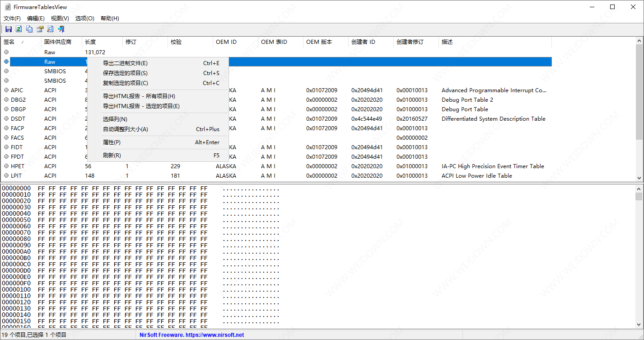Select 'ACPI Low Power Idle Table' description

click(x=477, y=176)
